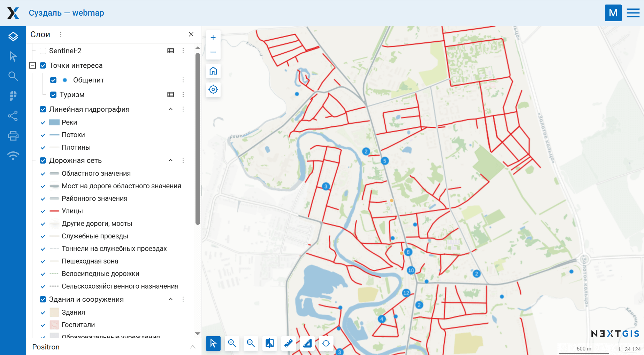Open the hamburger menu in the top bar
This screenshot has width=644, height=355.
pyautogui.click(x=633, y=13)
